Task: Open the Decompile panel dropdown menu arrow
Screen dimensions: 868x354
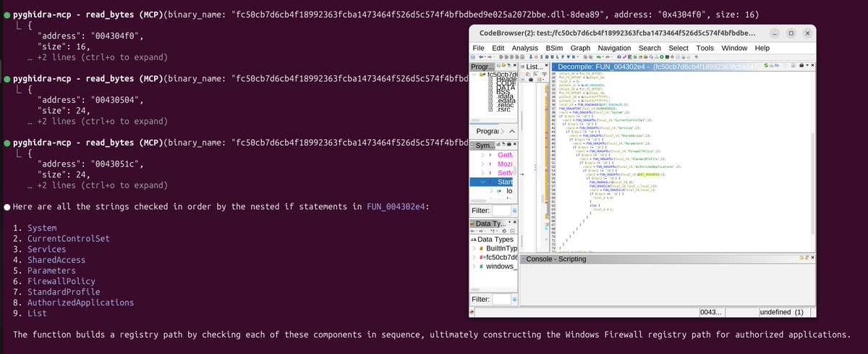Action: 807,65
